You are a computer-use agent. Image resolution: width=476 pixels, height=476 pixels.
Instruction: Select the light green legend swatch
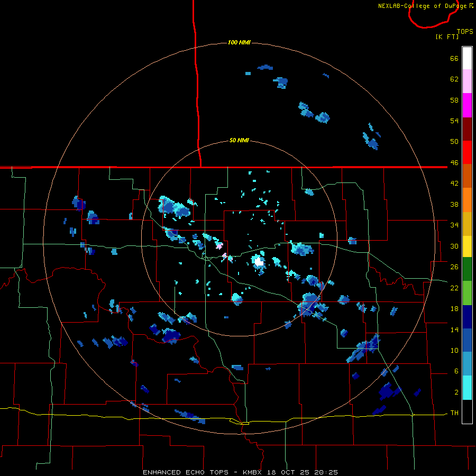467,293
